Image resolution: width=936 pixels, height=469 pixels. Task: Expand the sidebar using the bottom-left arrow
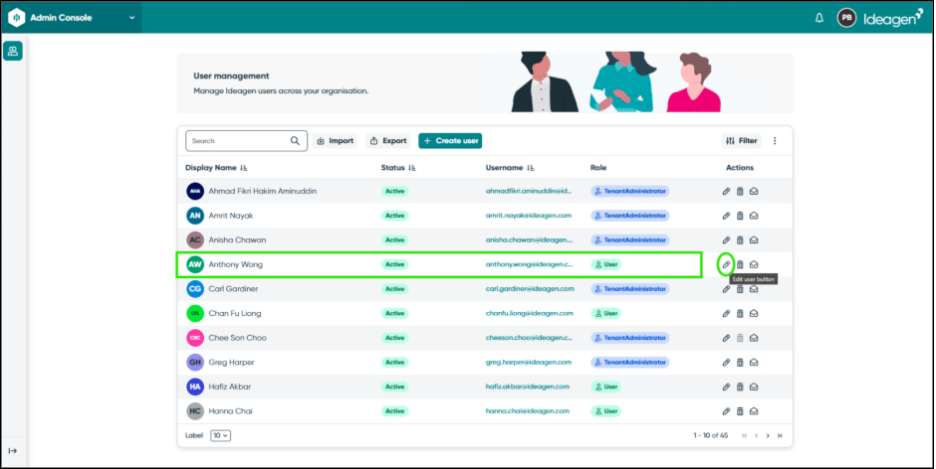(13, 451)
